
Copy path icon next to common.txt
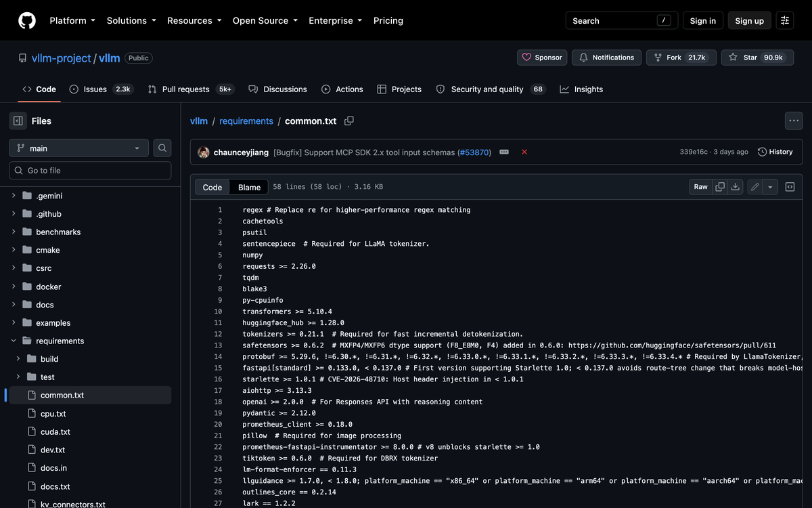coord(349,121)
